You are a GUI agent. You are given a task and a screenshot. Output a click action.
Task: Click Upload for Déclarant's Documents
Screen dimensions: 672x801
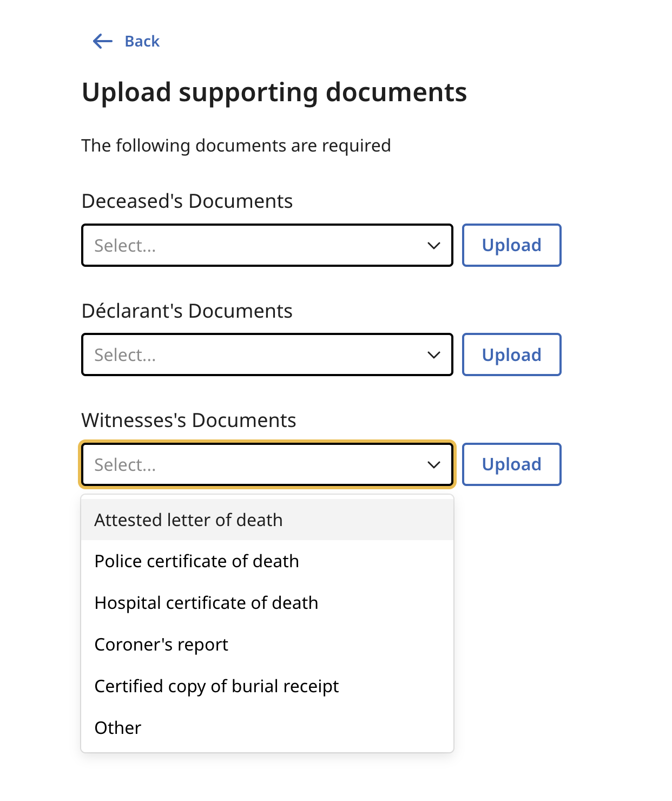[x=511, y=354]
